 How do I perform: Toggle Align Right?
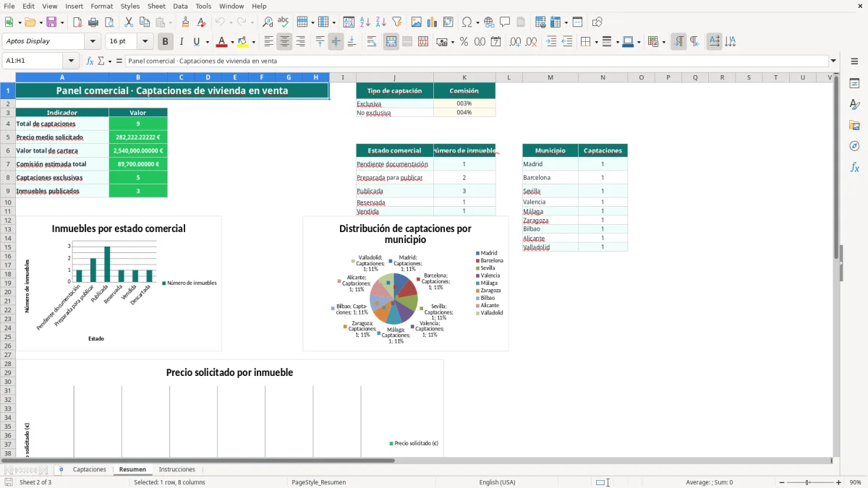point(300,42)
